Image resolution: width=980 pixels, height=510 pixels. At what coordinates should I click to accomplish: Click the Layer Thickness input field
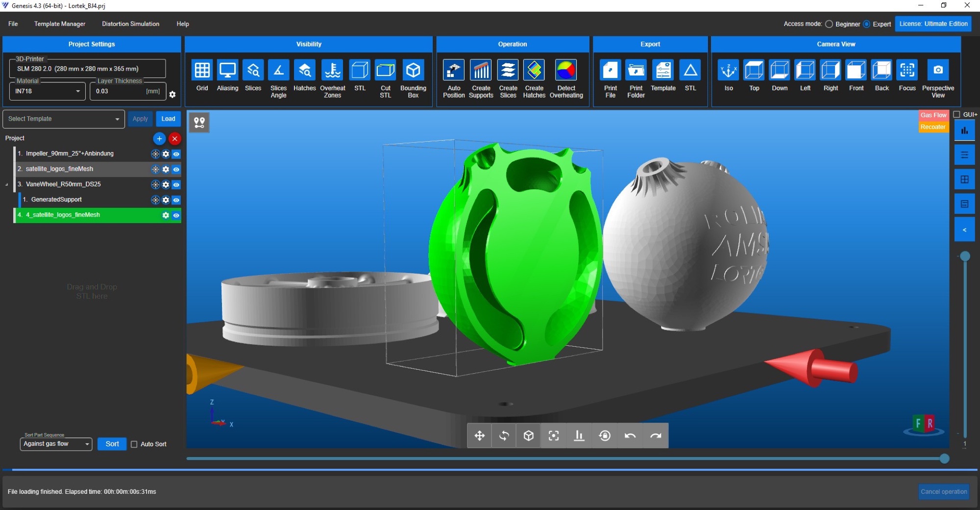128,91
